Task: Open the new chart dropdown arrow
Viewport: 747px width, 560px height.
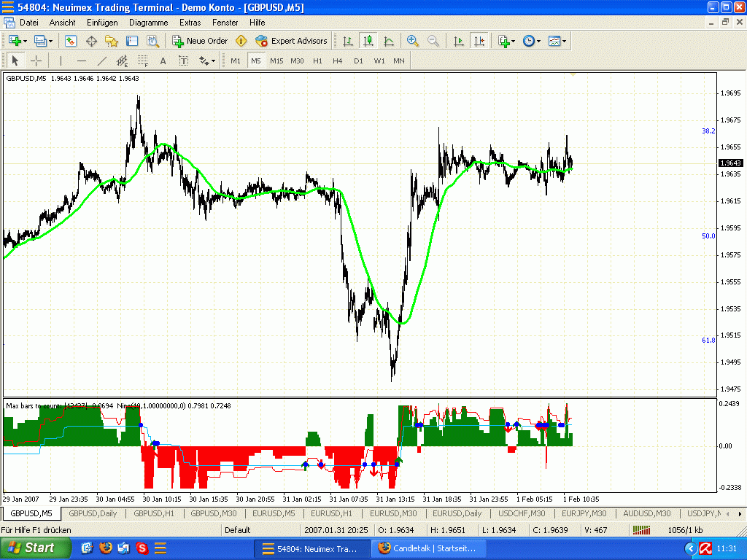Action: click(26, 41)
